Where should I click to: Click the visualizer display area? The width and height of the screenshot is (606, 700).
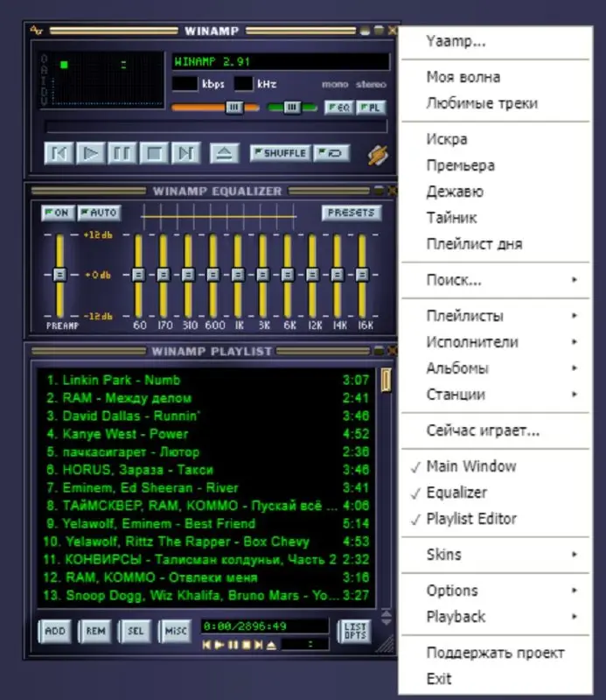102,80
